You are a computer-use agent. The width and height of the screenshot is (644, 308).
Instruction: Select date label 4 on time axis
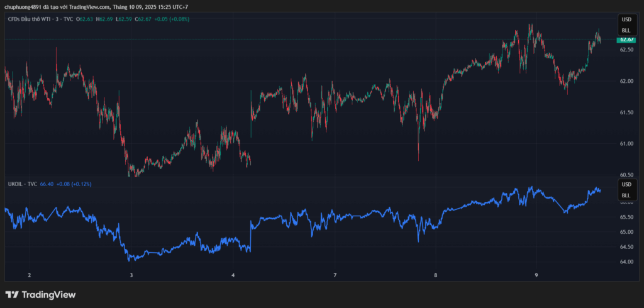click(233, 275)
